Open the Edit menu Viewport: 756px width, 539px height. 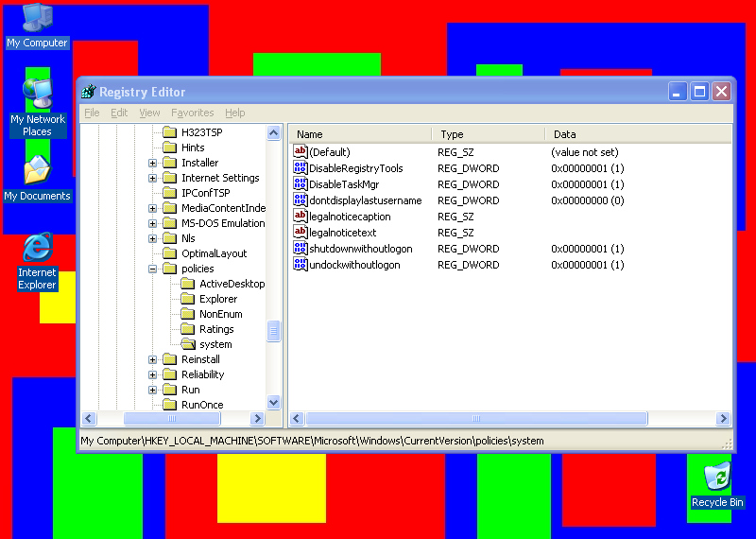pyautogui.click(x=119, y=113)
